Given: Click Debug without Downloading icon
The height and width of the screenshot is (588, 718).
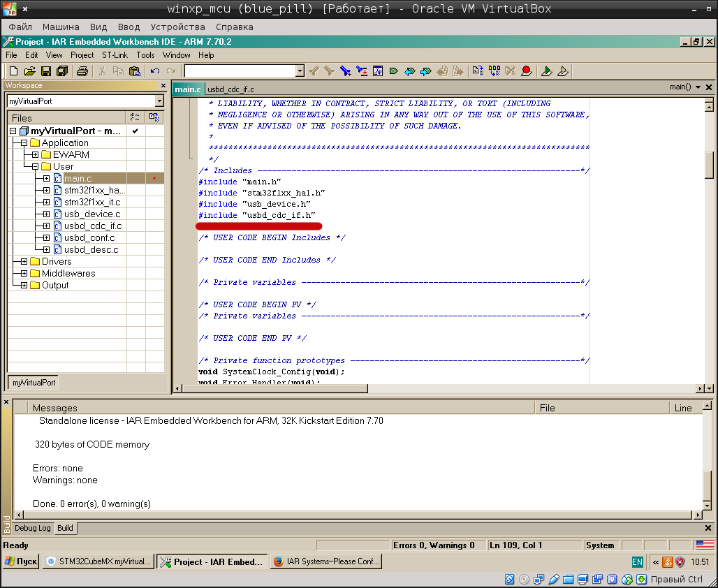Looking at the screenshot, I should tap(563, 71).
